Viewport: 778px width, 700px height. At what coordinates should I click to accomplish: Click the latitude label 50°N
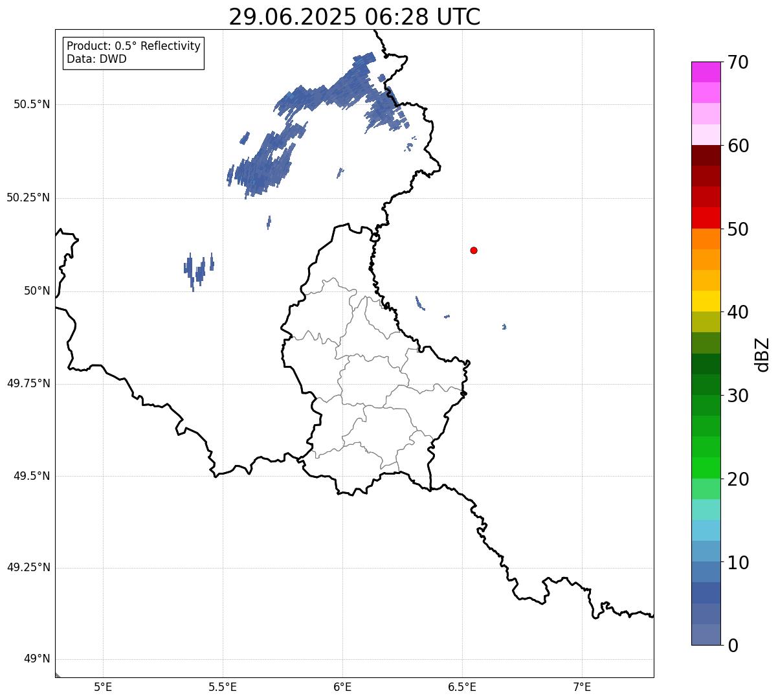(37, 291)
